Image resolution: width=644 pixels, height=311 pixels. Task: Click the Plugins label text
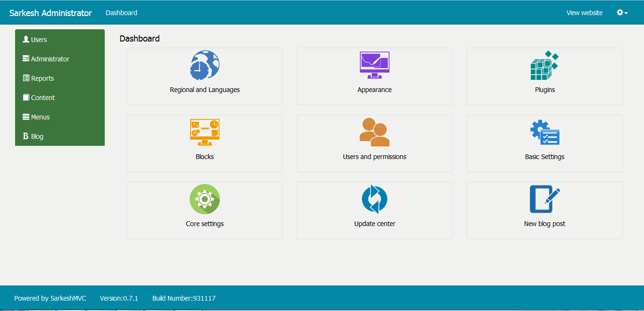pyautogui.click(x=545, y=90)
